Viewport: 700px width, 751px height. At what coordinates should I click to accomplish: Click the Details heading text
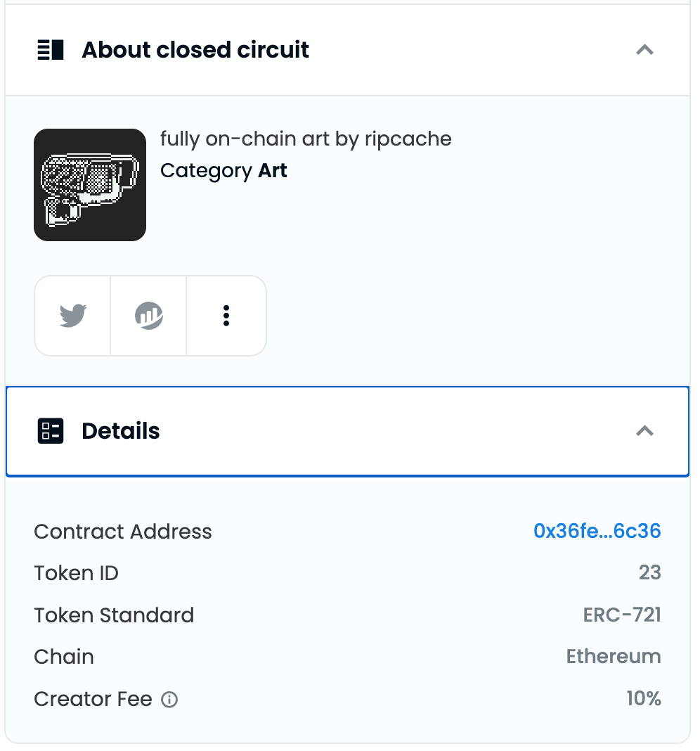pyautogui.click(x=121, y=431)
